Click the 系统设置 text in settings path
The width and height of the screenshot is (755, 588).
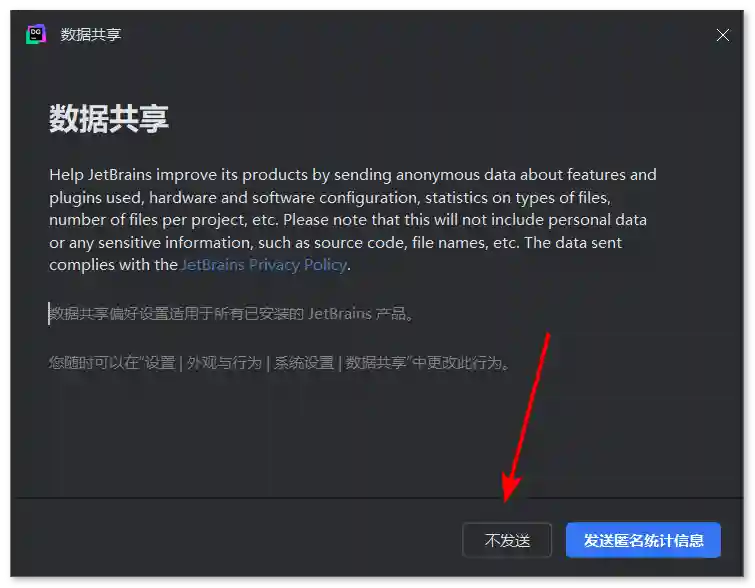(x=304, y=363)
